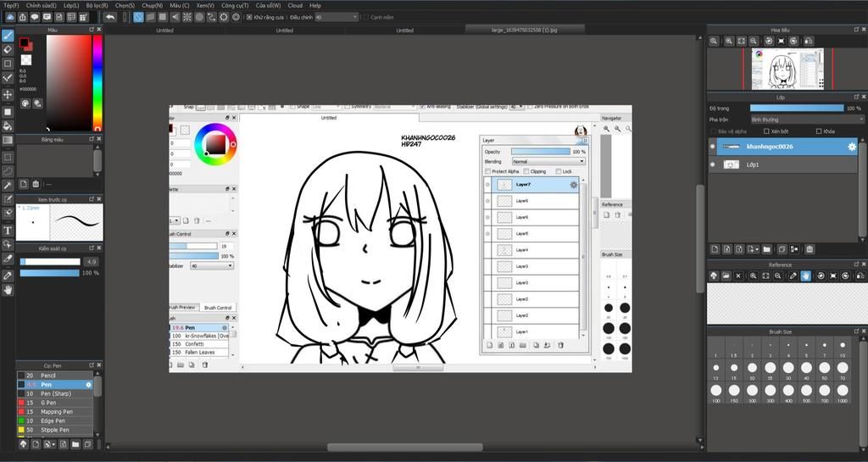
Task: Select the Magic Wand tool
Action: (8, 186)
